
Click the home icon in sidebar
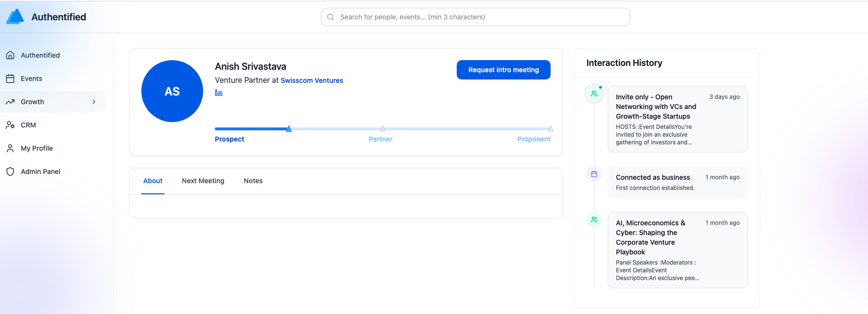pyautogui.click(x=10, y=55)
